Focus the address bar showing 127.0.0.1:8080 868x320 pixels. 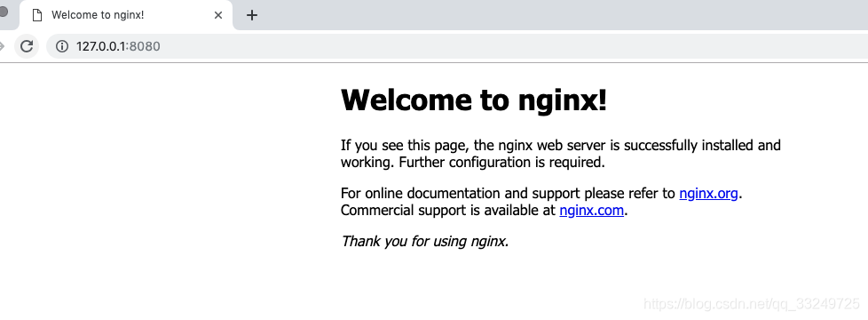[457, 46]
